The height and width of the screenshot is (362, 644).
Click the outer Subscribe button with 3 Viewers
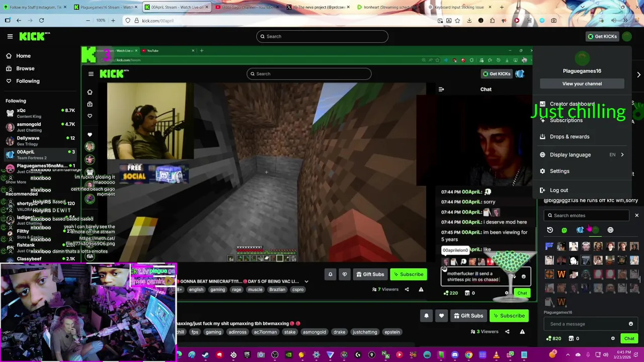(x=508, y=316)
